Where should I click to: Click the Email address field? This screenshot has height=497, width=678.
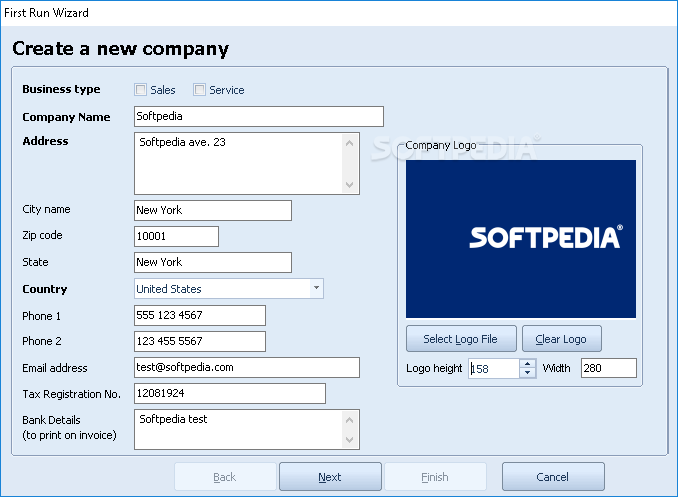pos(246,367)
